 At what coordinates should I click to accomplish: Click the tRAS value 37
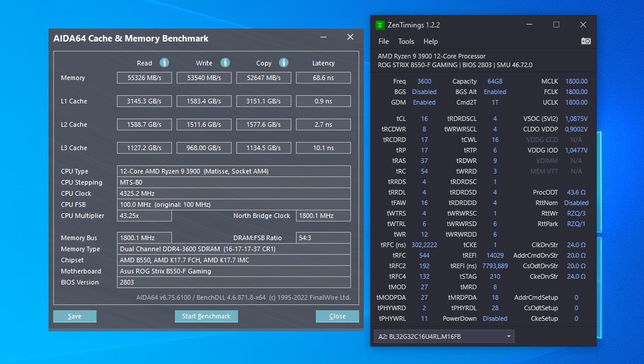coord(424,161)
